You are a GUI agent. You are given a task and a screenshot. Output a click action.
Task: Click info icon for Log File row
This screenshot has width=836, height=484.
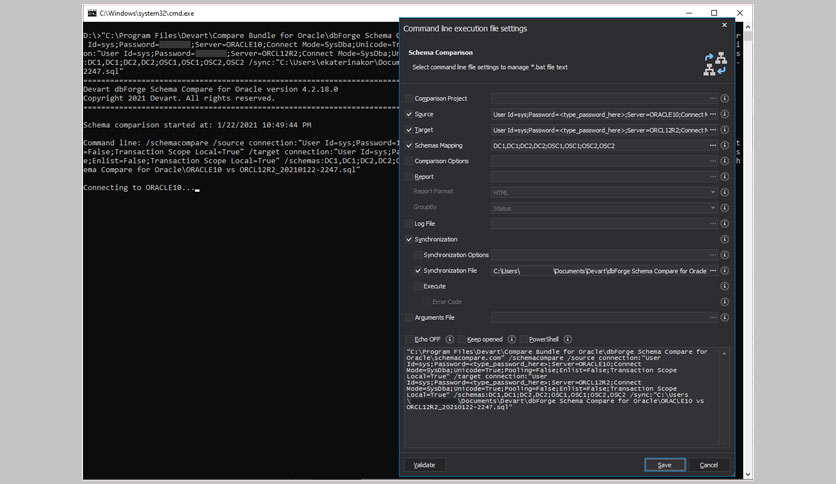click(x=725, y=223)
